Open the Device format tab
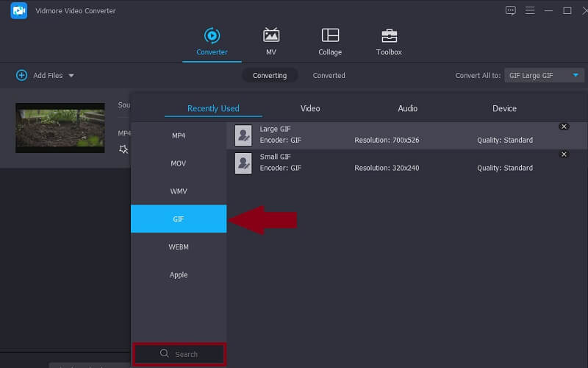Viewport: 588px width, 368px height. 504,108
